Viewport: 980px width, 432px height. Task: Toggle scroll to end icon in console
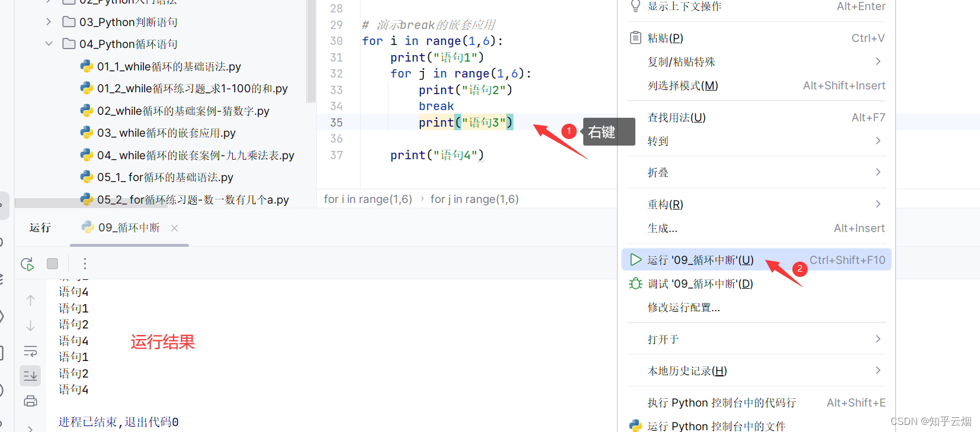coord(30,376)
